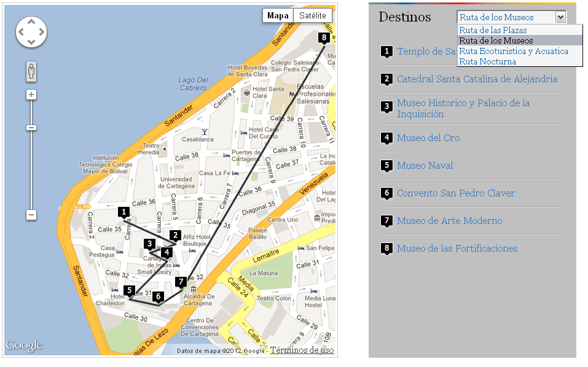Viewport: 588px width, 367px height.
Task: Select Ruta de los Museos option
Action: tap(496, 41)
